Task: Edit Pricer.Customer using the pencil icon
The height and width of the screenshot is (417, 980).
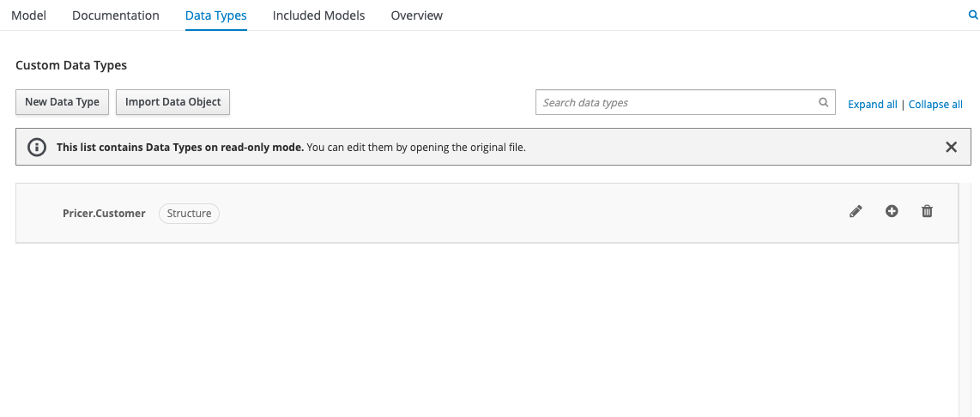Action: coord(856,212)
